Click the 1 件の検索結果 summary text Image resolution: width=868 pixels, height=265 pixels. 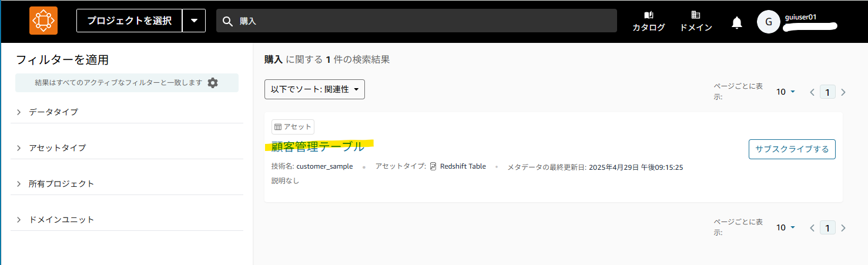(x=358, y=59)
